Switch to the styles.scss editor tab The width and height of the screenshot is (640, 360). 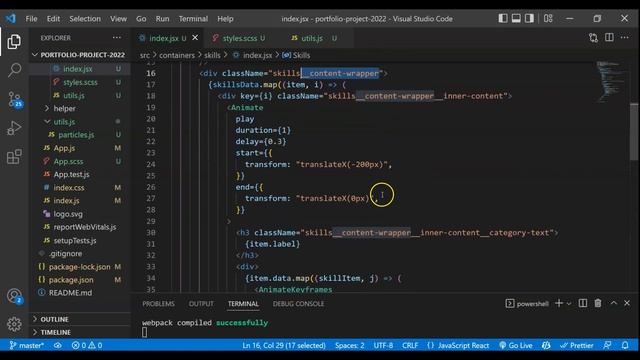pos(239,38)
